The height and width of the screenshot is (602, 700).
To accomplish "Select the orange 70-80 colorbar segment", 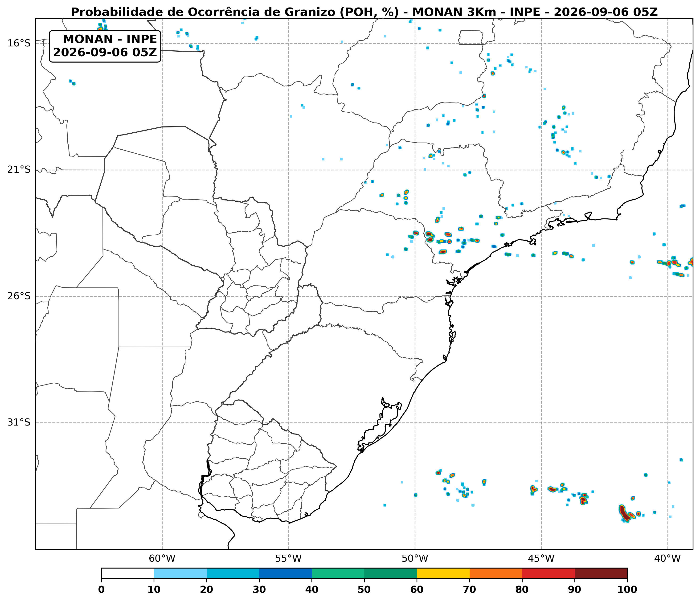I will pyautogui.click(x=496, y=573).
